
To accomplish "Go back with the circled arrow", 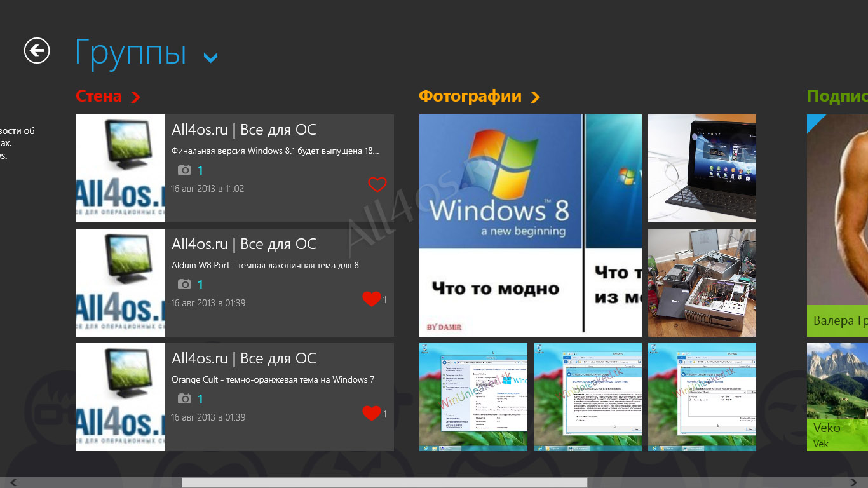I will coord(37,50).
